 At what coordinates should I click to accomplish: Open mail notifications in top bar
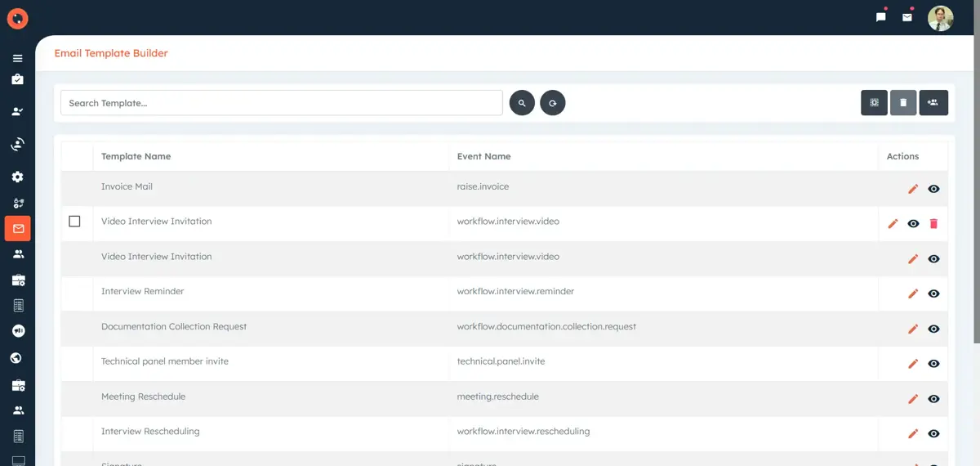click(x=906, y=17)
